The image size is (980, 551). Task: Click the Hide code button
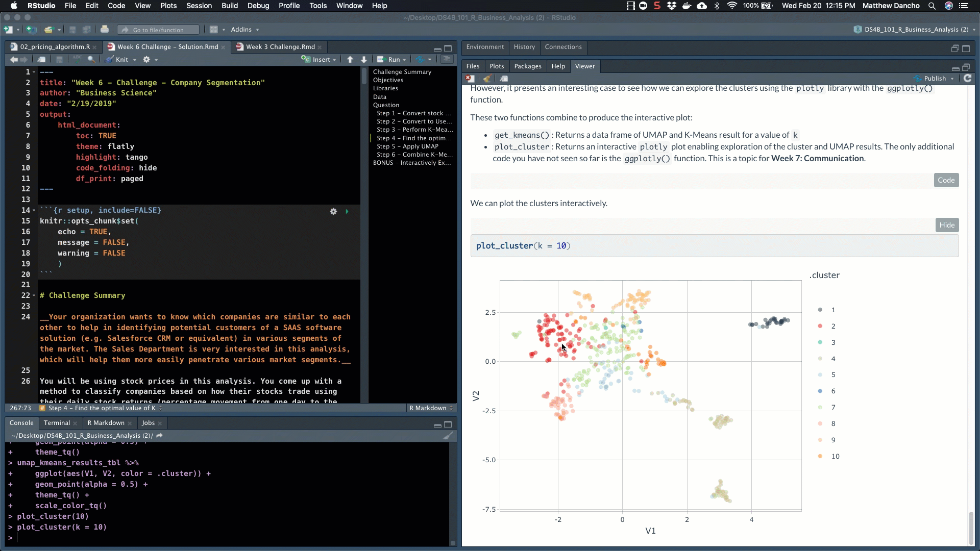click(x=947, y=225)
